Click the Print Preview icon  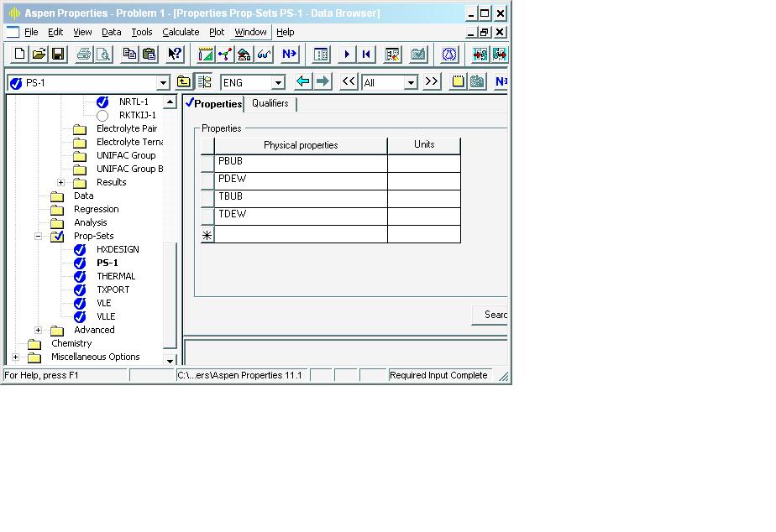103,54
